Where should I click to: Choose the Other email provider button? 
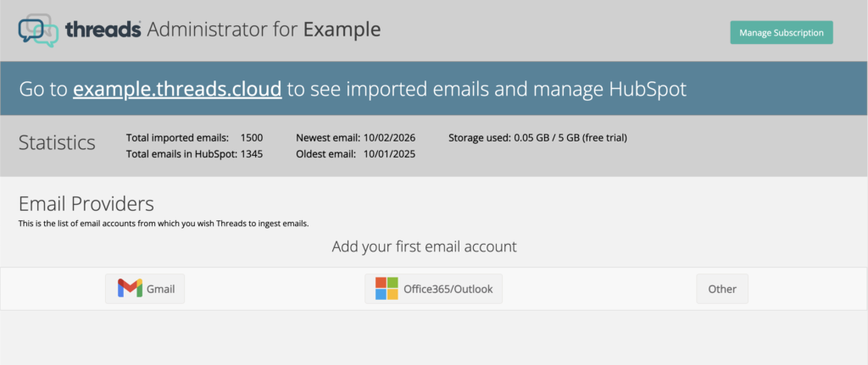[722, 289]
